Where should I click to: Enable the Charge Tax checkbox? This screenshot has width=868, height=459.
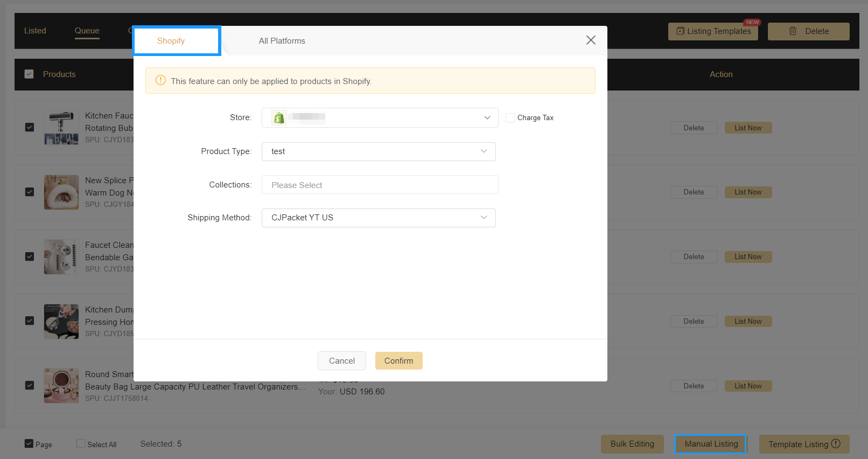click(x=510, y=117)
